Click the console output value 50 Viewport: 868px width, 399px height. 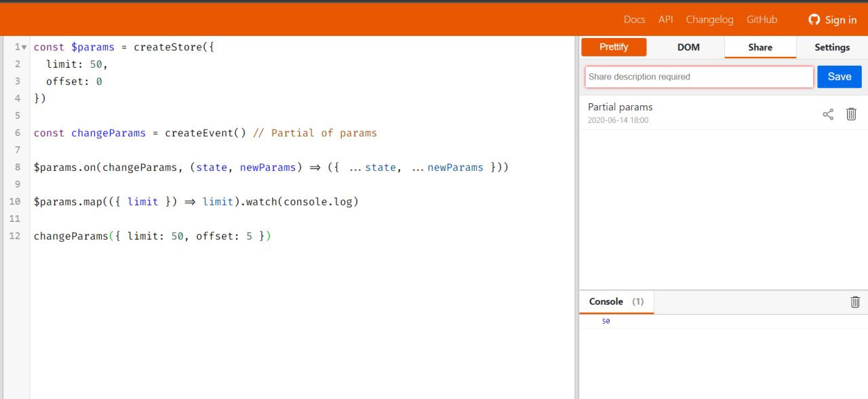606,322
